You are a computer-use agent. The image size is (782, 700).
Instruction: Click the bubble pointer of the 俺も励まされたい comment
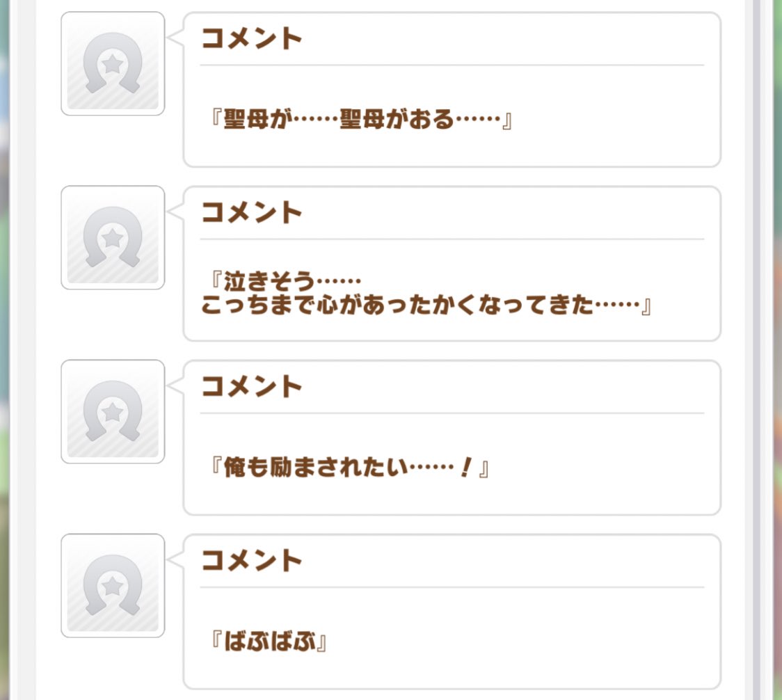click(176, 388)
